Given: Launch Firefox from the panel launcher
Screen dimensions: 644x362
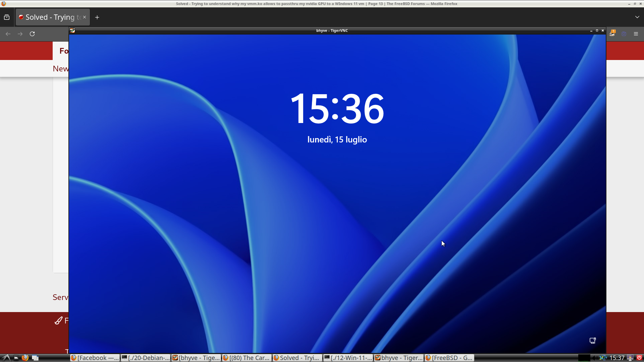Looking at the screenshot, I should (x=25, y=358).
